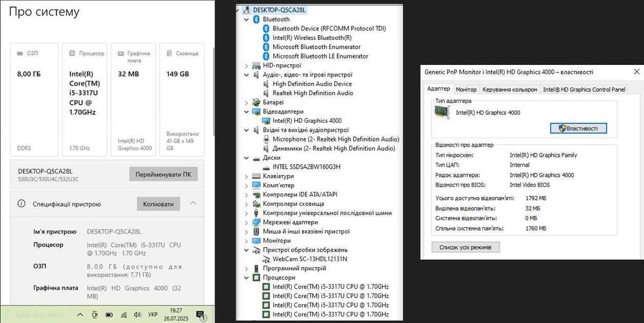Screen dimensions: 644x323
Task: Click the taskbar battery icon
Action: coord(109,315)
